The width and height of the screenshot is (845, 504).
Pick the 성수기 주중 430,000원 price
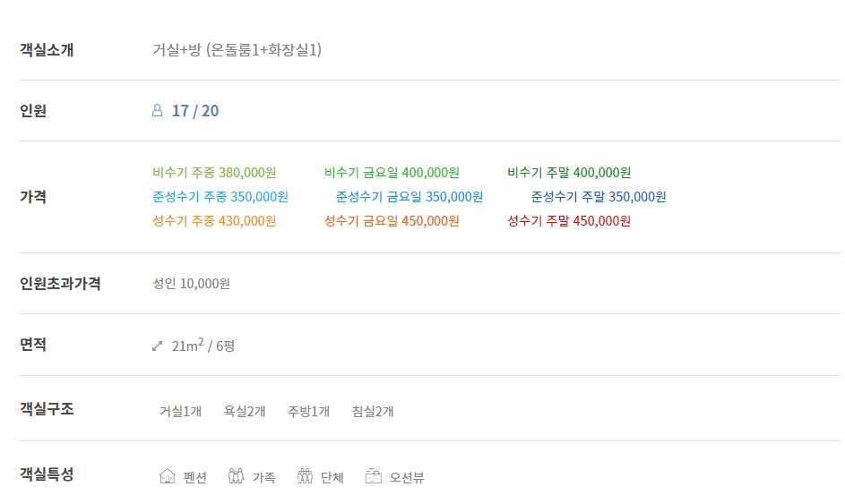point(214,221)
